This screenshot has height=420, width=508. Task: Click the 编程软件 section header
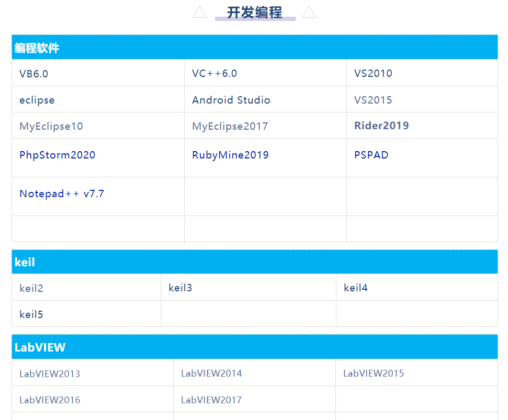[x=37, y=48]
